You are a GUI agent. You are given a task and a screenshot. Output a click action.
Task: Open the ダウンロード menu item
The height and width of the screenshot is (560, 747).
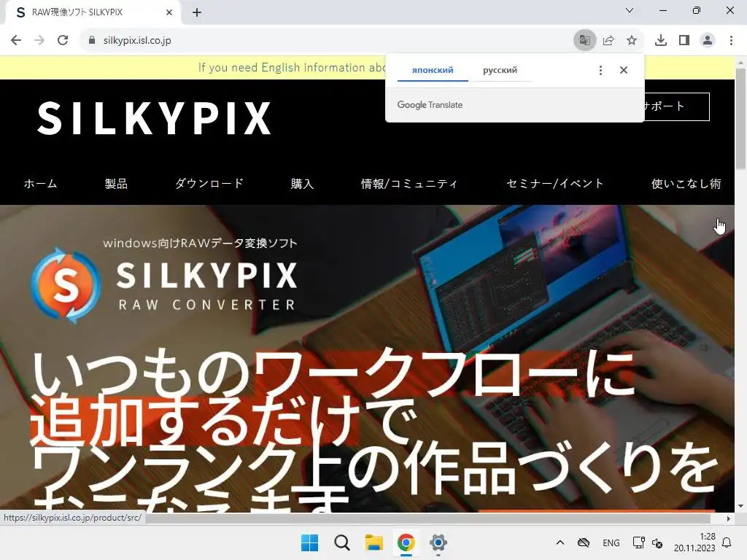209,184
